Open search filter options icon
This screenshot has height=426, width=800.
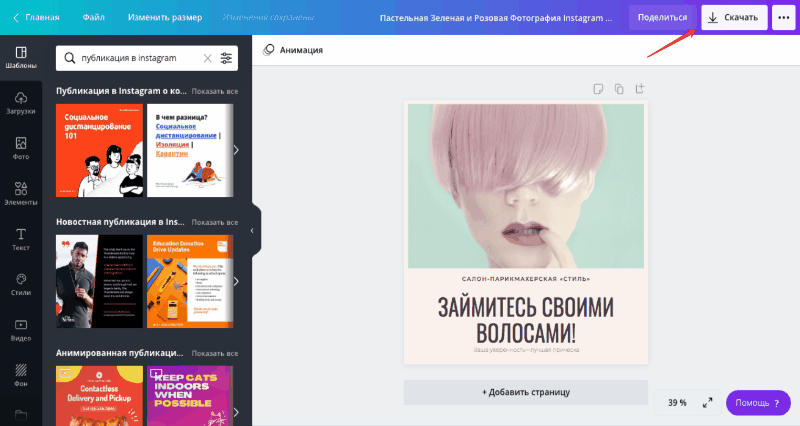pos(226,58)
